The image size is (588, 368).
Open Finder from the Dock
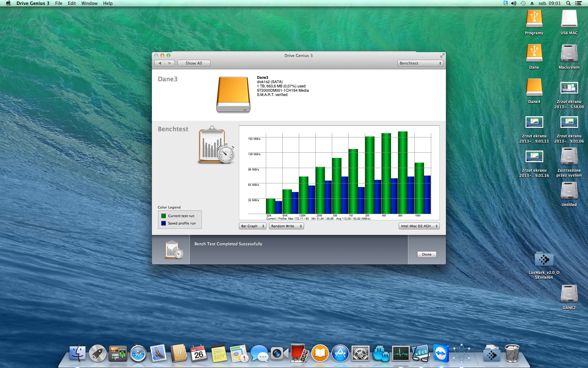click(x=77, y=353)
